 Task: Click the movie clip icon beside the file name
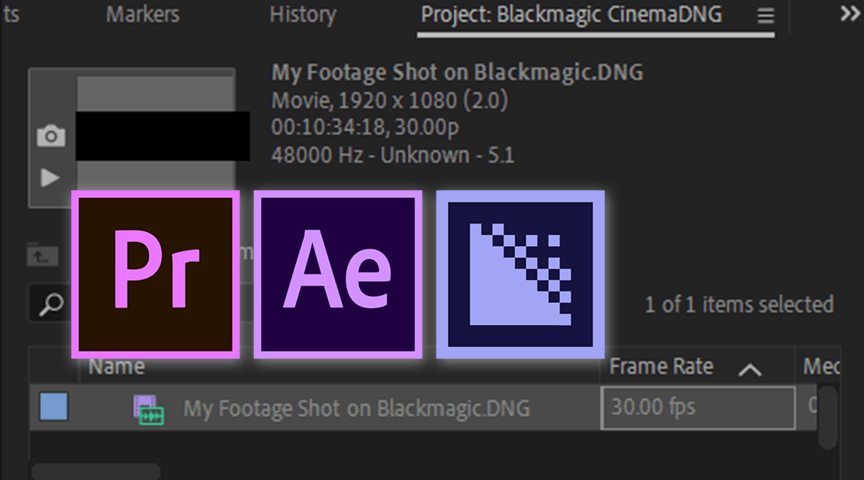pos(148,408)
